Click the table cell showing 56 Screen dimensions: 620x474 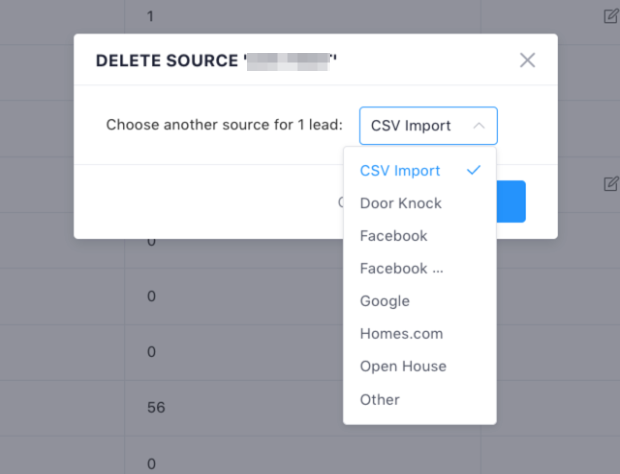[x=156, y=408]
